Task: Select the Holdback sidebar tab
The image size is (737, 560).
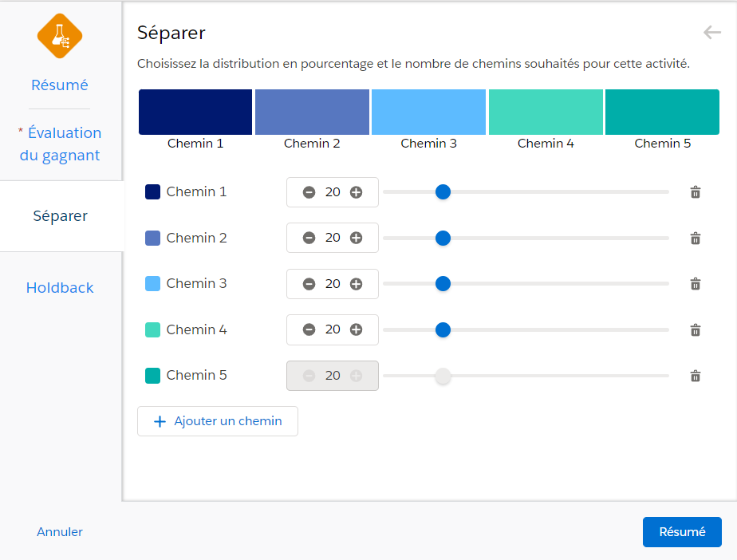Action: [60, 288]
